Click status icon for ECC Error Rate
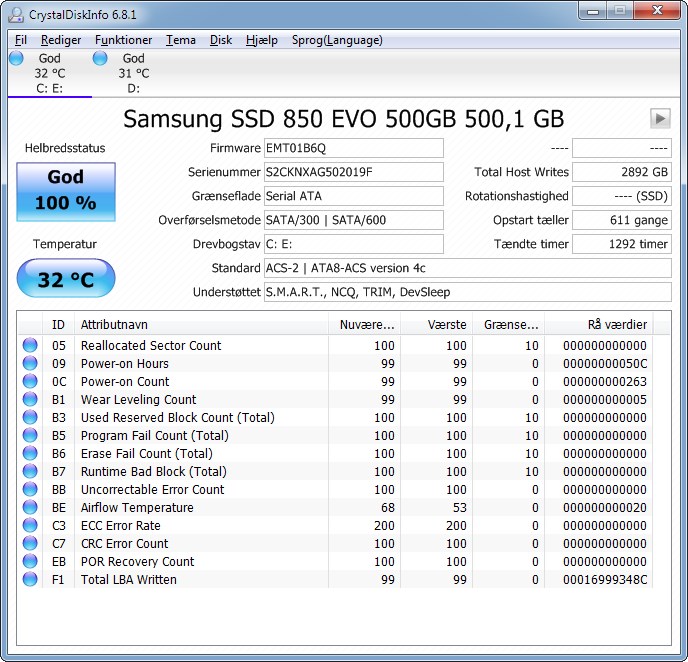Viewport: 688px width, 662px height. [x=30, y=525]
